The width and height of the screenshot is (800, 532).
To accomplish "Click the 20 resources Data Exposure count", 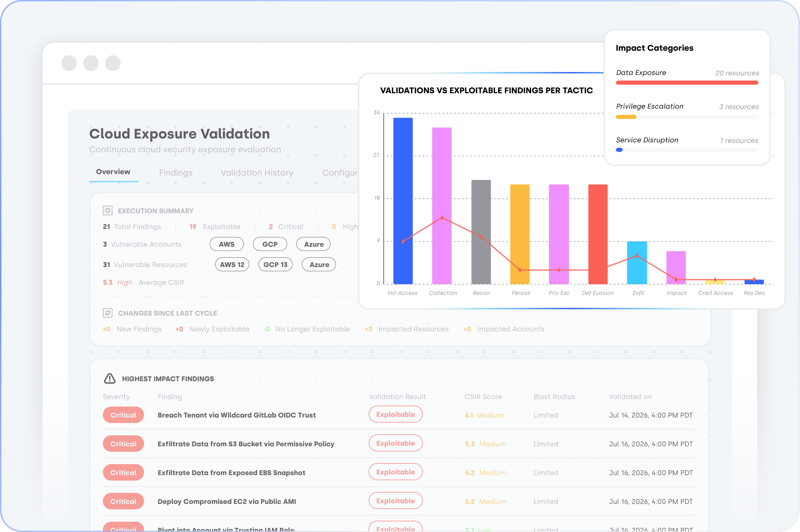I will pos(737,73).
